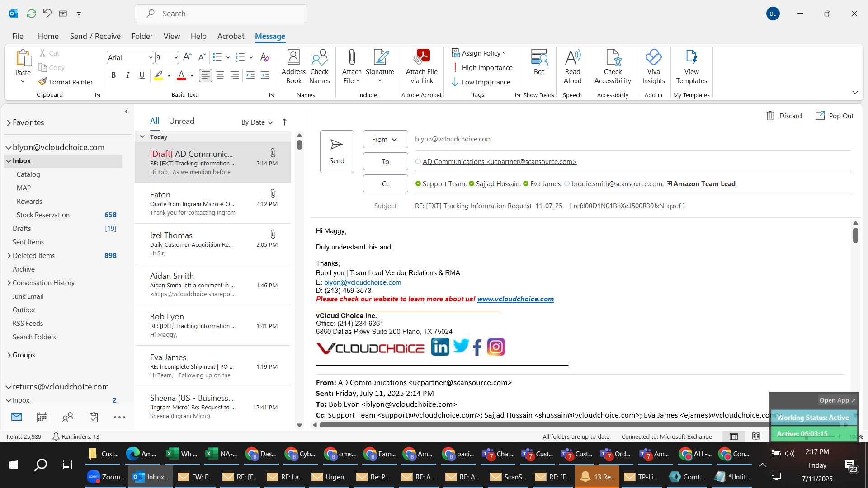Open the Address Book
Viewport: 868px width, 488px height.
tap(293, 66)
